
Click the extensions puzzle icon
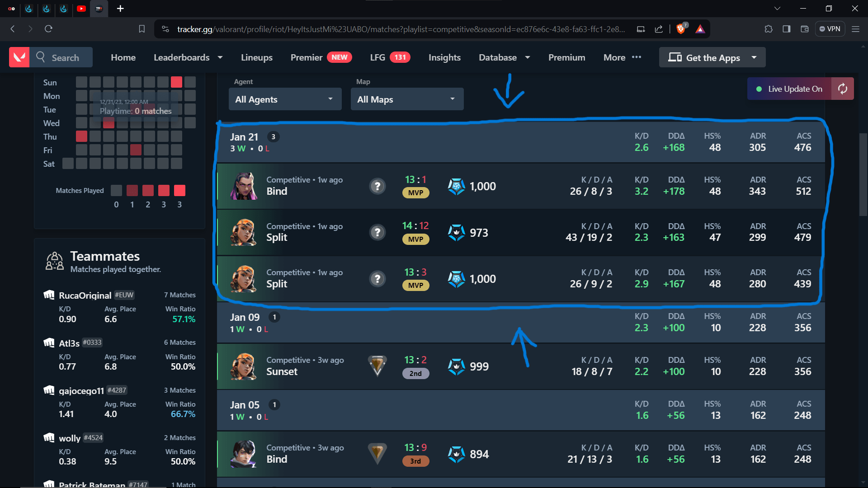[769, 29]
